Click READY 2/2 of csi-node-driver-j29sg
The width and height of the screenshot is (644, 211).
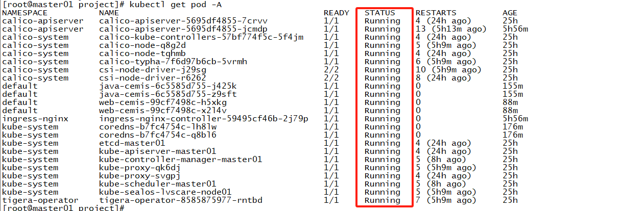pos(331,70)
